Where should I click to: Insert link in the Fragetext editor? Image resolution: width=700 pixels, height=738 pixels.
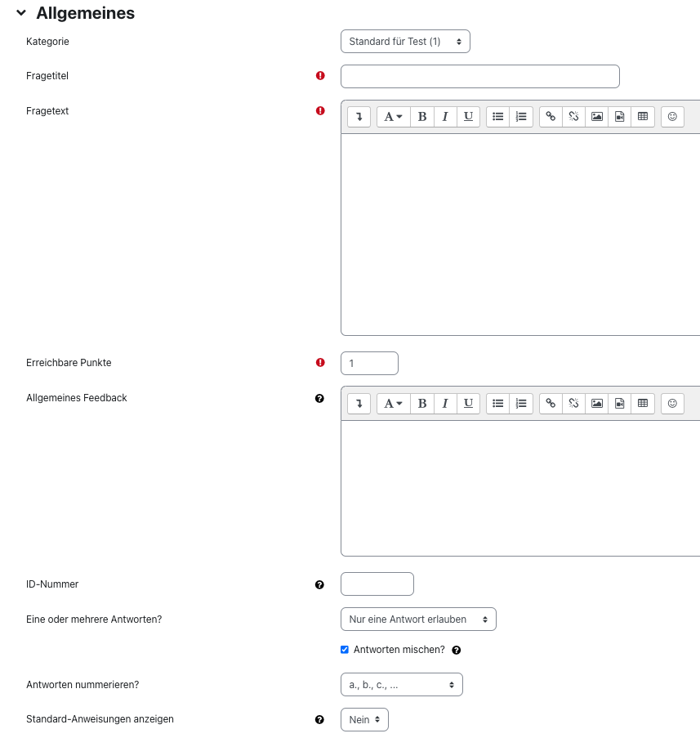coord(551,117)
